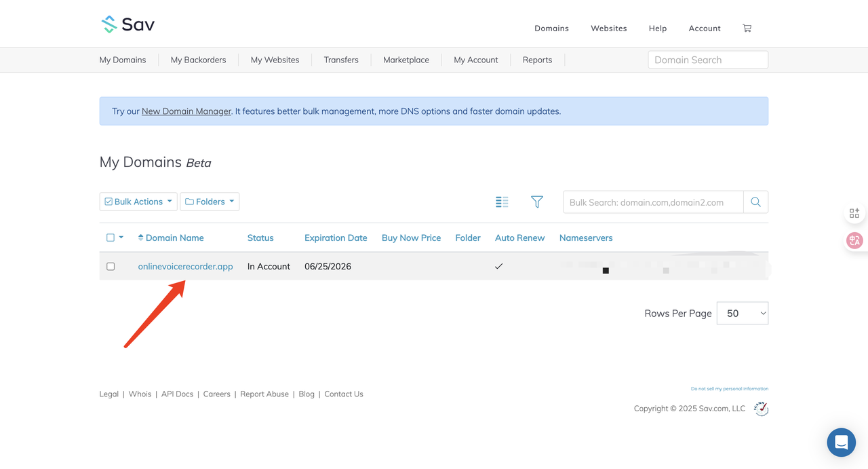
Task: Click the bulk search magnifier button
Action: (x=755, y=202)
